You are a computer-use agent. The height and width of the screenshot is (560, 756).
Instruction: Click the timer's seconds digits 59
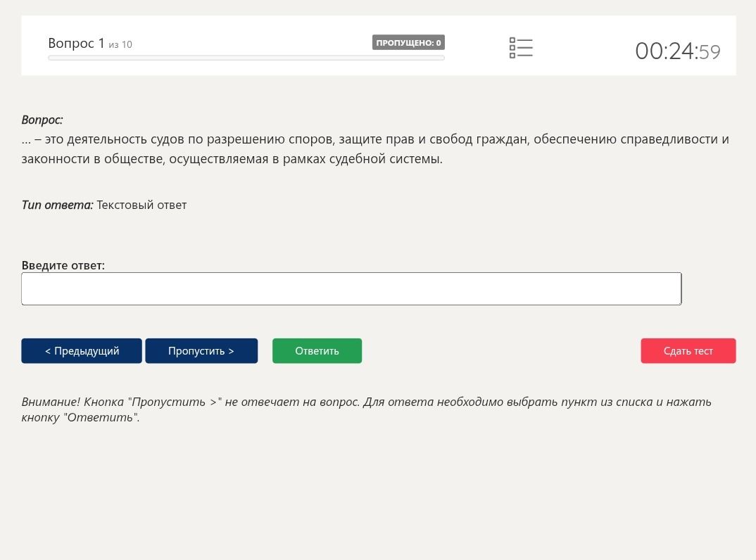[710, 52]
